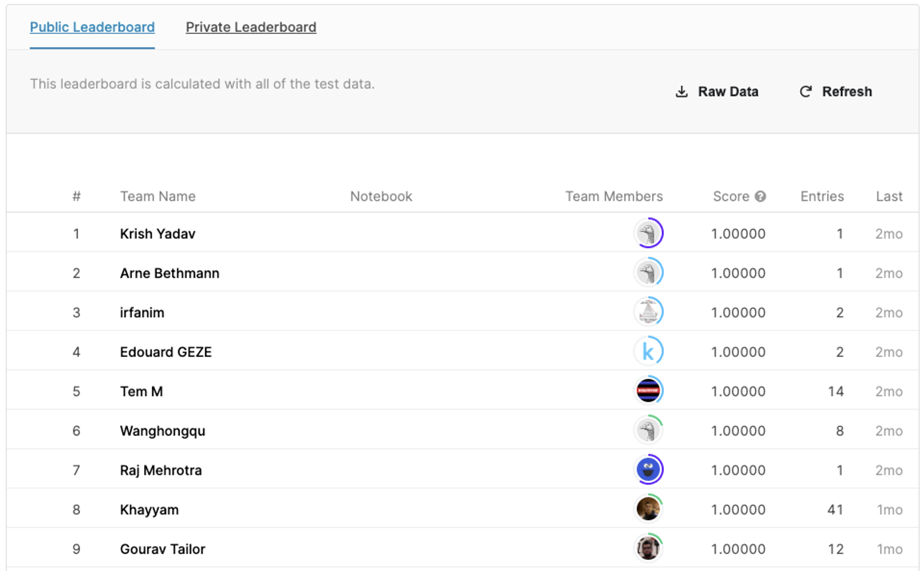Open Raj Mehrotra's blue avatar
This screenshot has width=924, height=571.
click(x=648, y=470)
